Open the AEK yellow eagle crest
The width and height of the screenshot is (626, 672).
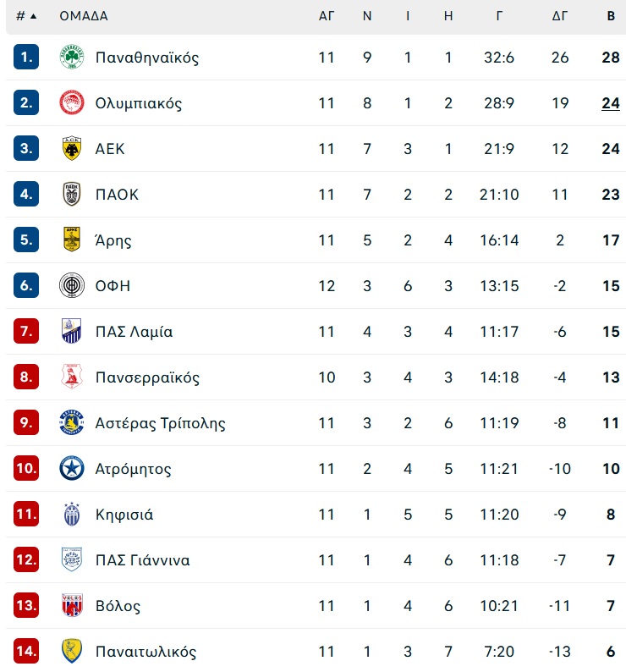click(x=72, y=148)
